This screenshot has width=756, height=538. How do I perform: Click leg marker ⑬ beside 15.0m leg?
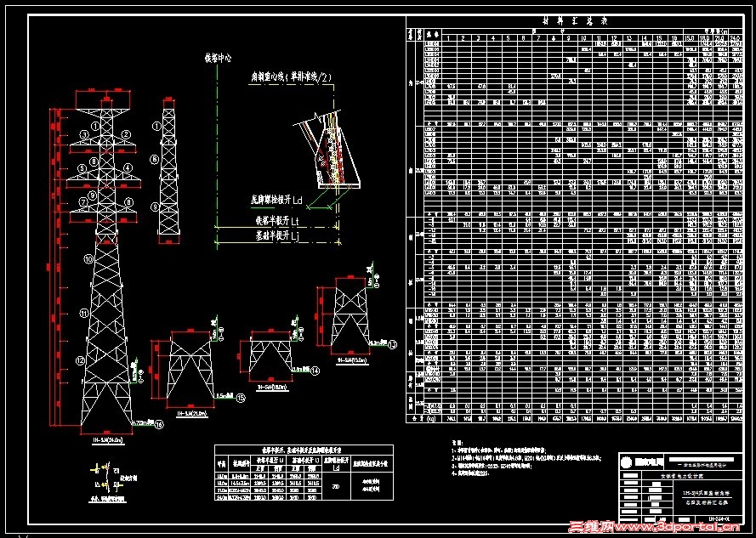[x=393, y=345]
